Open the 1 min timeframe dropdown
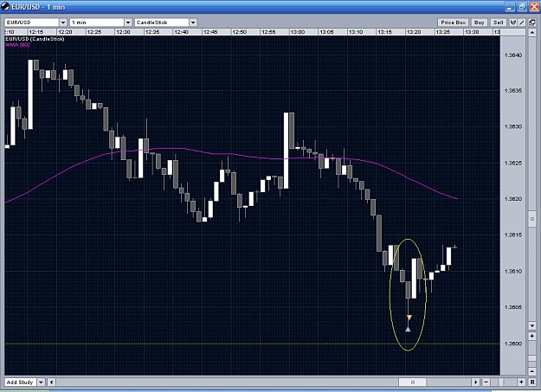Image resolution: width=541 pixels, height=392 pixels. click(x=128, y=22)
